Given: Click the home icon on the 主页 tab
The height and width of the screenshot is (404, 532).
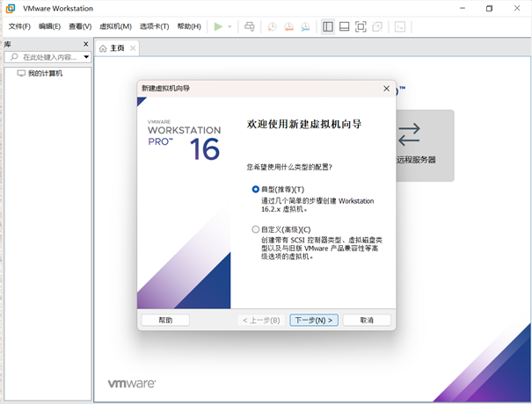Looking at the screenshot, I should [103, 48].
